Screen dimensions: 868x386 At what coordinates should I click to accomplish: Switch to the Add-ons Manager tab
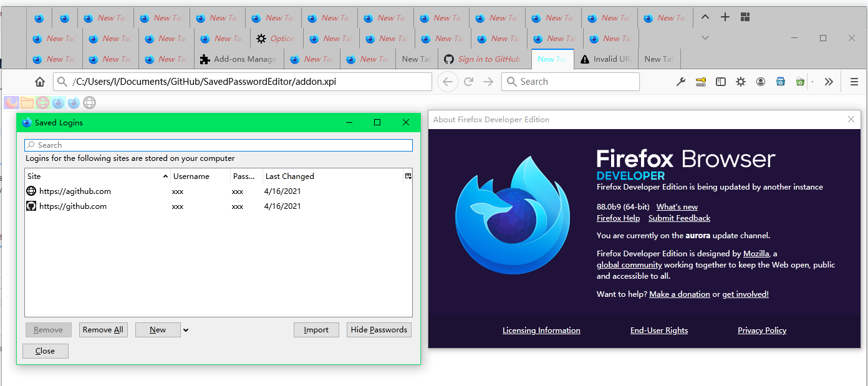click(238, 59)
